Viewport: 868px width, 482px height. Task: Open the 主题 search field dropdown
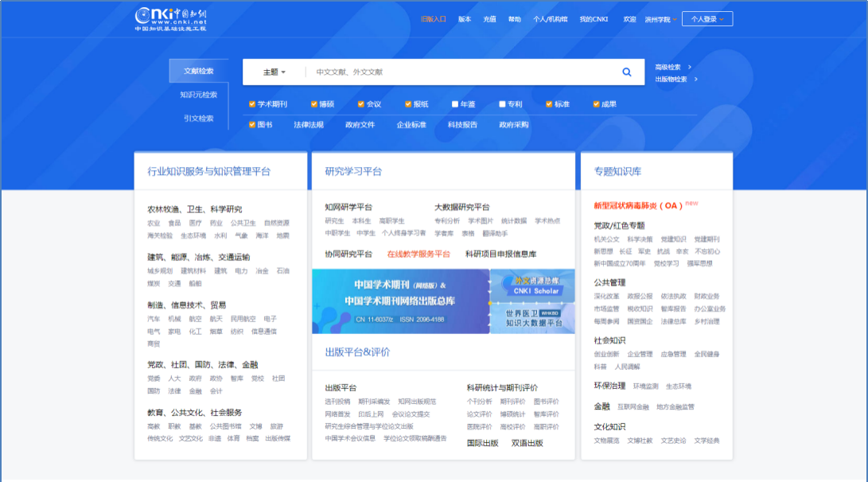pyautogui.click(x=274, y=72)
